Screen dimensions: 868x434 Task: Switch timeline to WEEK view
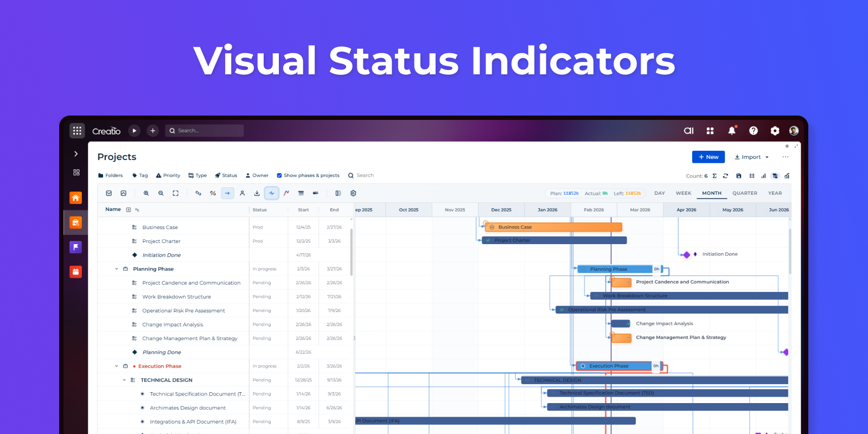coord(683,193)
